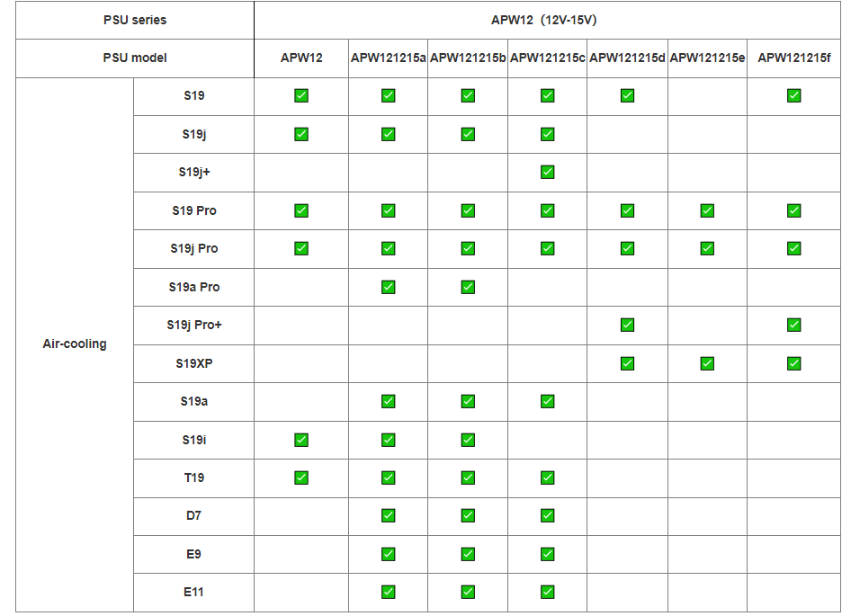This screenshot has width=851, height=616.
Task: Select S19i checkmark in APW12 column
Action: pos(301,440)
